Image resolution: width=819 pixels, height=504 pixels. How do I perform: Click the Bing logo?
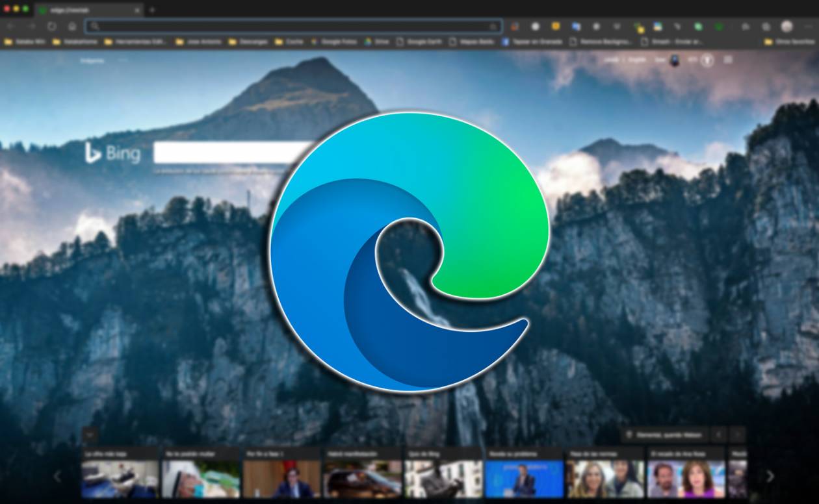click(x=112, y=153)
